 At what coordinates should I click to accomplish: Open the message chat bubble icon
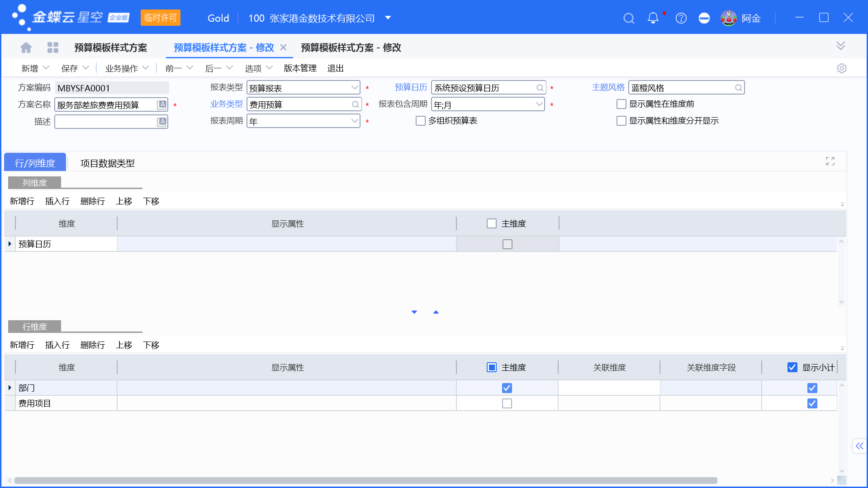click(704, 18)
